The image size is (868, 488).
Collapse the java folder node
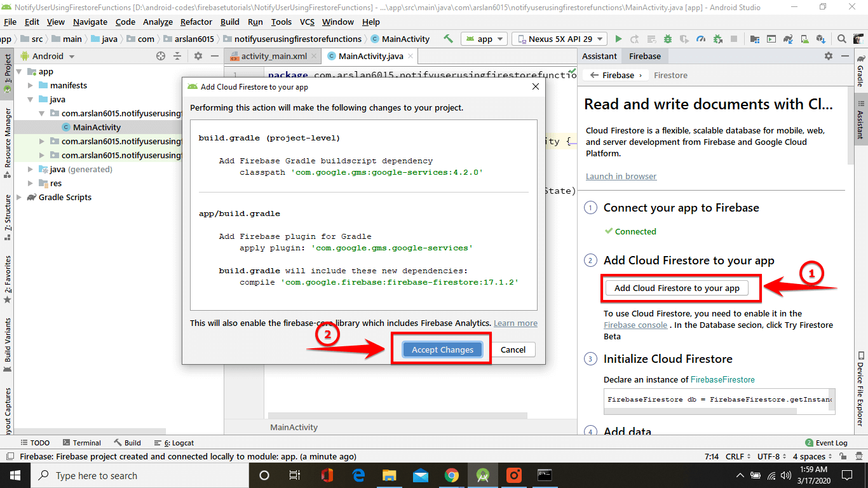30,99
